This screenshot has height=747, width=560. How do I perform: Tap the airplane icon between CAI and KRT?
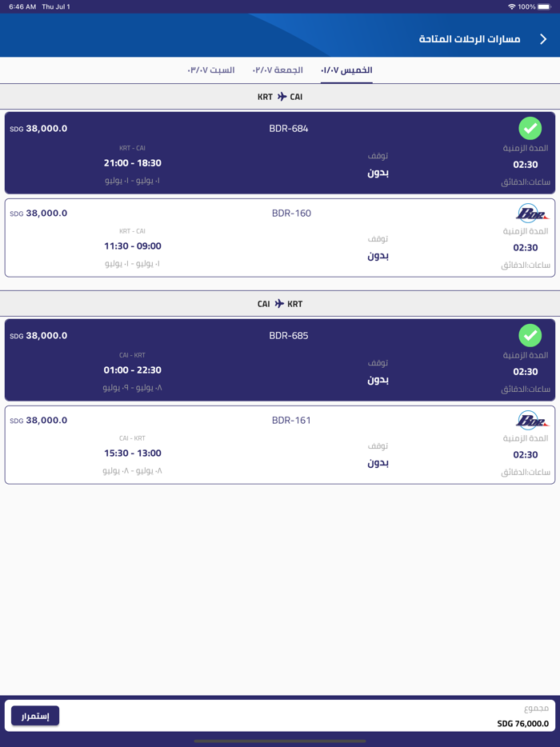coord(279,304)
